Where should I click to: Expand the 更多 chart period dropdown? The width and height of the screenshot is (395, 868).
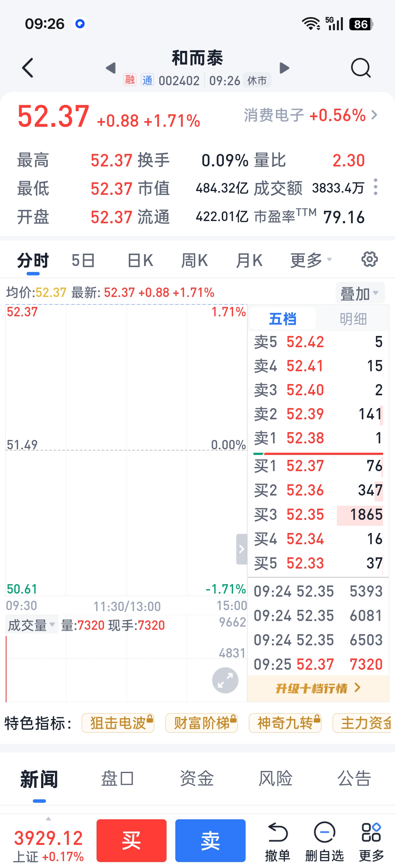pos(311,260)
